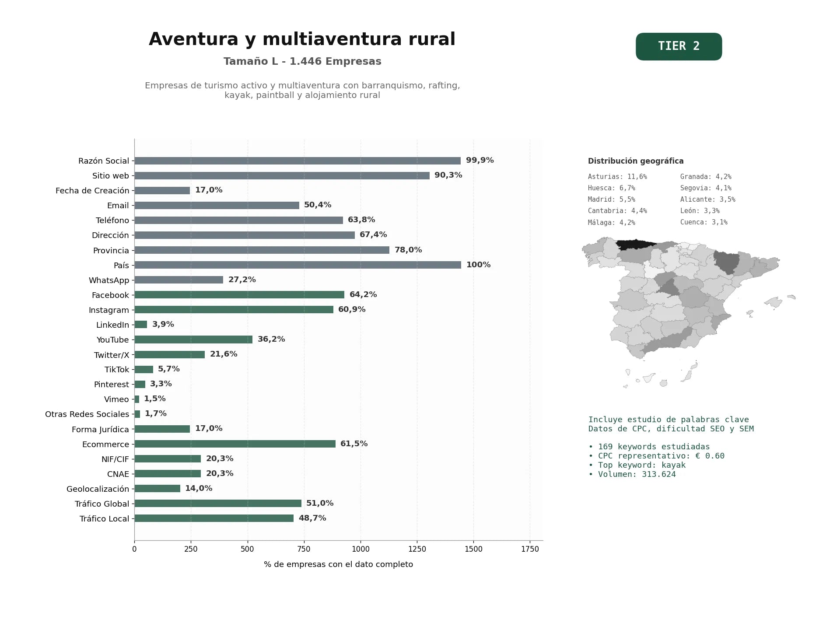Click the title 'Aventura y multiaventura rural'
This screenshot has width=840, height=630.
302,39
